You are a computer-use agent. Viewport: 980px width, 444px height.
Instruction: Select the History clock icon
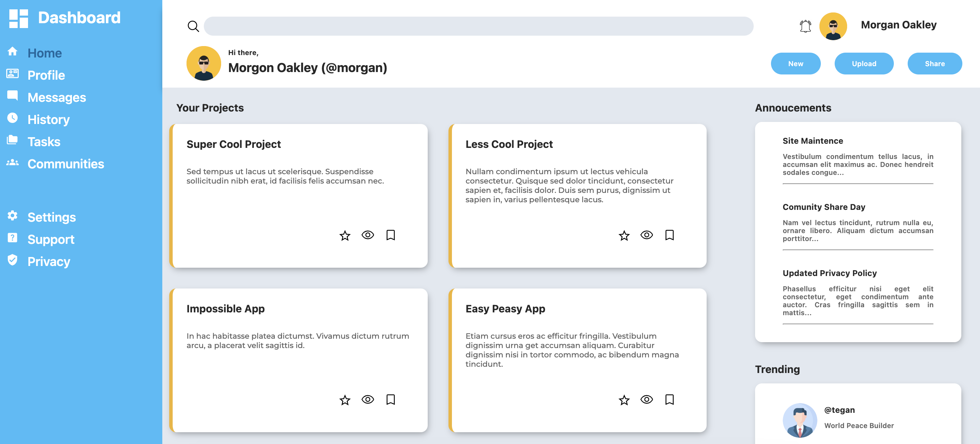pyautogui.click(x=12, y=118)
